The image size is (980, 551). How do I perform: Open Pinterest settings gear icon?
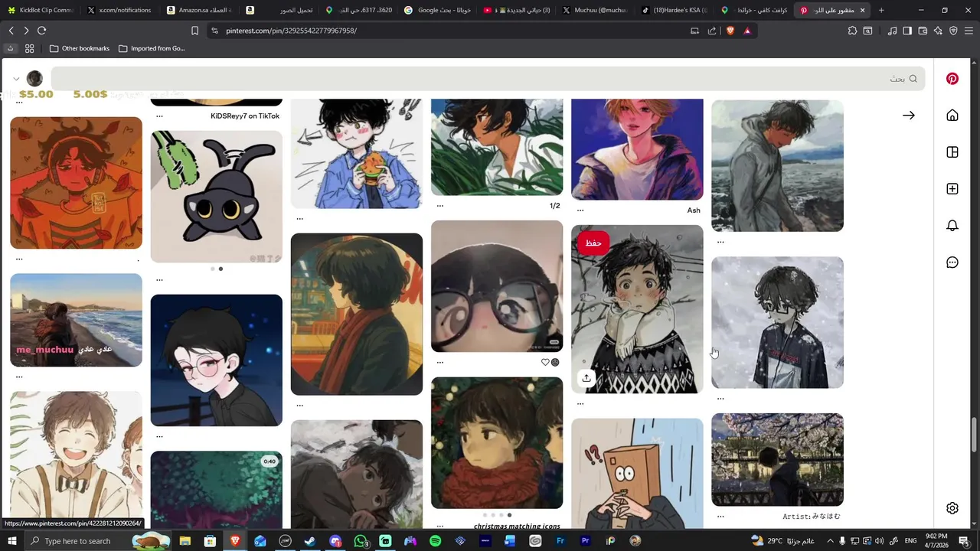coord(952,508)
